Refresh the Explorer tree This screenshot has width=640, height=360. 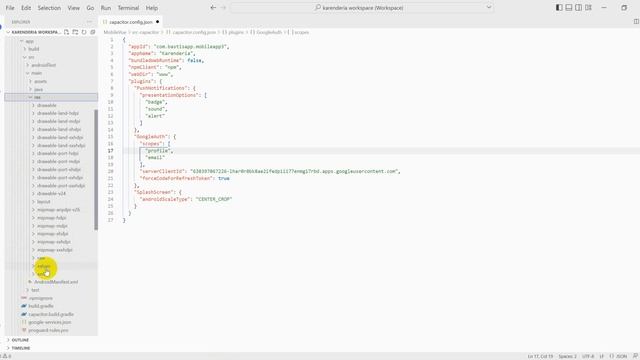click(x=84, y=32)
